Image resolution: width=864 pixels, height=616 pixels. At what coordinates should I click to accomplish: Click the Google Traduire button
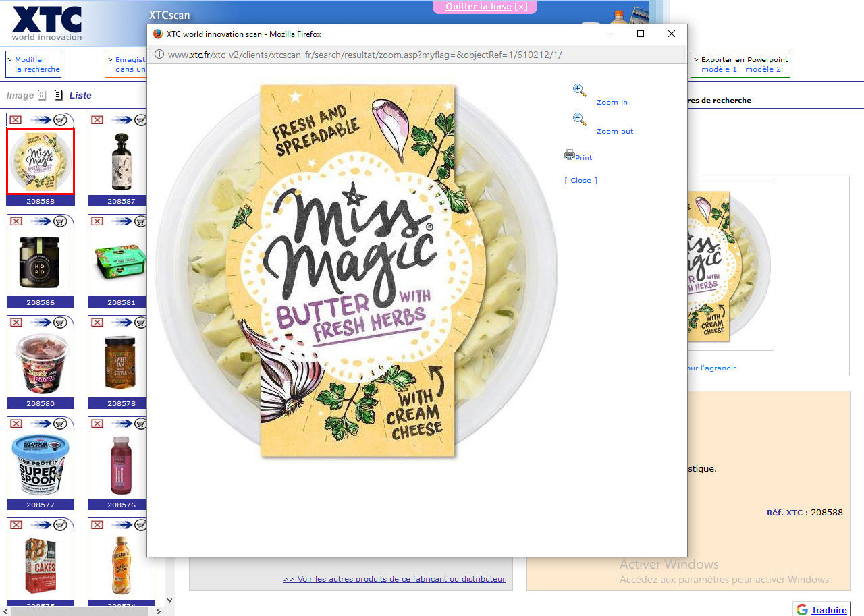pos(821,609)
